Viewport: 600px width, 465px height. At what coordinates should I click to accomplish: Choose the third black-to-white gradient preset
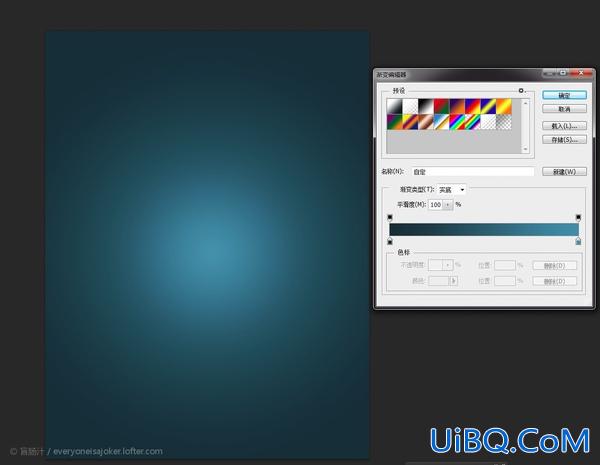pos(426,106)
